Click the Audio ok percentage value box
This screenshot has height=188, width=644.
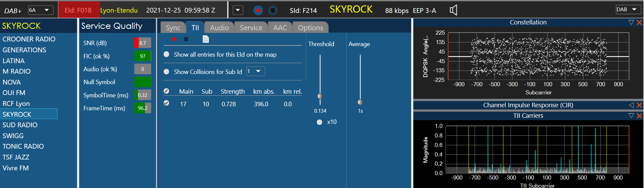point(143,69)
